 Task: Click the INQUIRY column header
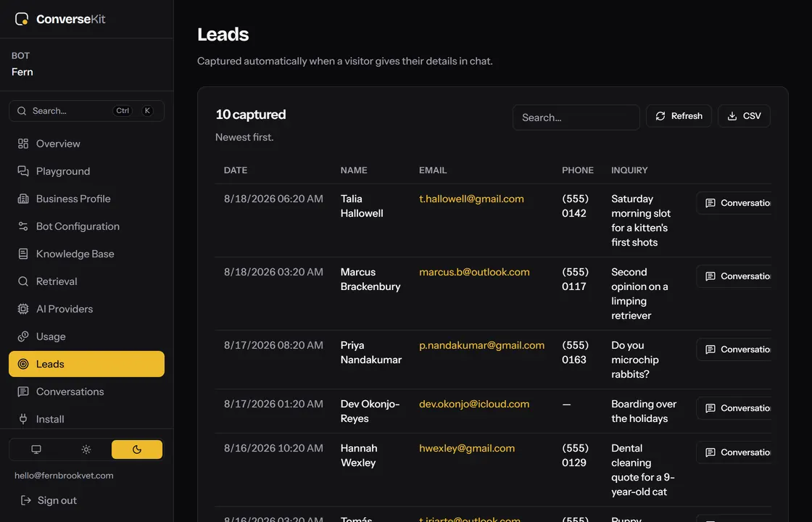629,170
